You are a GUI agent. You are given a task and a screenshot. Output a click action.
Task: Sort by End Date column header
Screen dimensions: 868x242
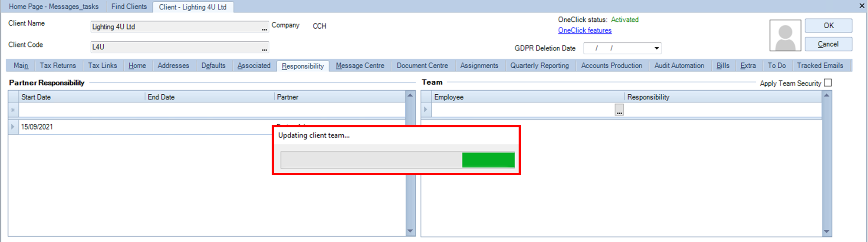point(210,97)
